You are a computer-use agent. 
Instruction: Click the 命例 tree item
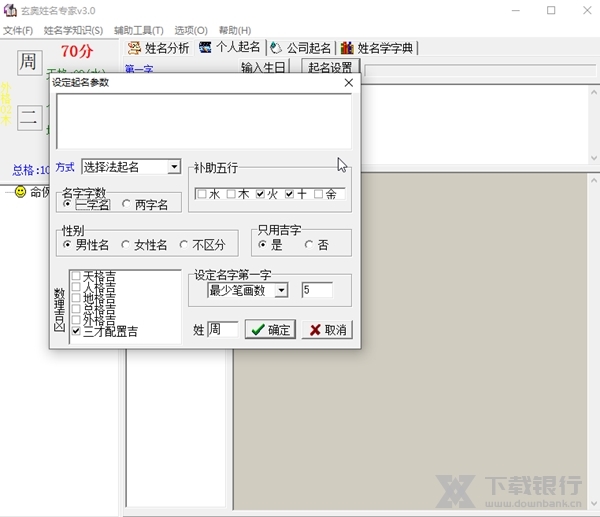click(x=40, y=192)
